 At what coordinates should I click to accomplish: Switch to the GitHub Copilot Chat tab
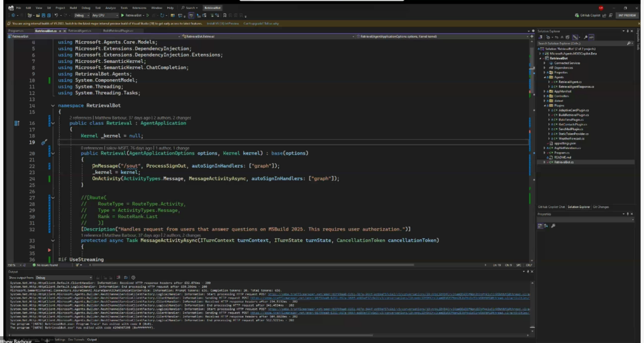[552, 207]
